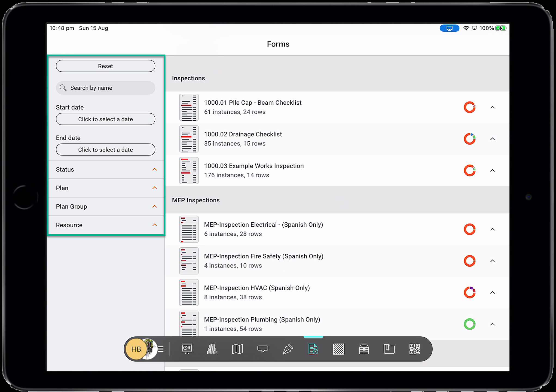The height and width of the screenshot is (392, 556).
Task: Open the filing cabinet drawer icon
Action: (364, 349)
